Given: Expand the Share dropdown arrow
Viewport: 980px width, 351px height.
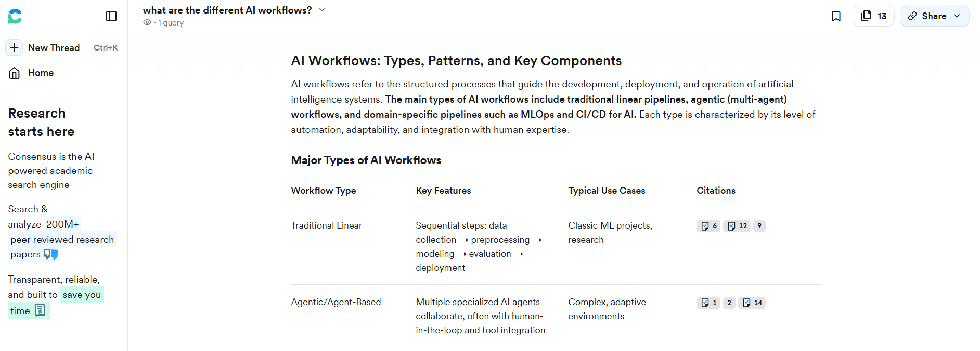Looking at the screenshot, I should 957,16.
